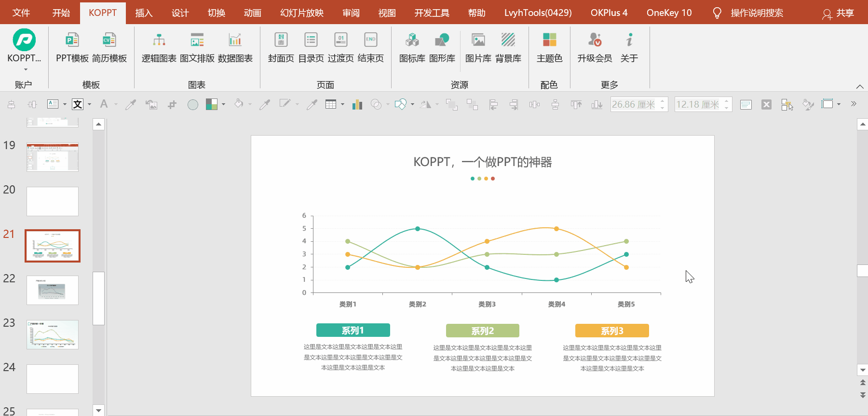Open the 主题色 theme colors

550,48
